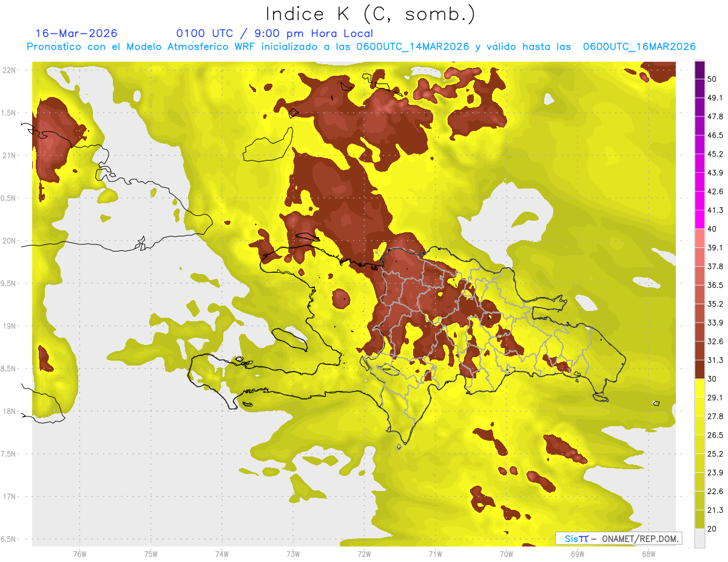This screenshot has height=562, width=728.
Task: Click the '20N' latitude label
Action: (10, 241)
